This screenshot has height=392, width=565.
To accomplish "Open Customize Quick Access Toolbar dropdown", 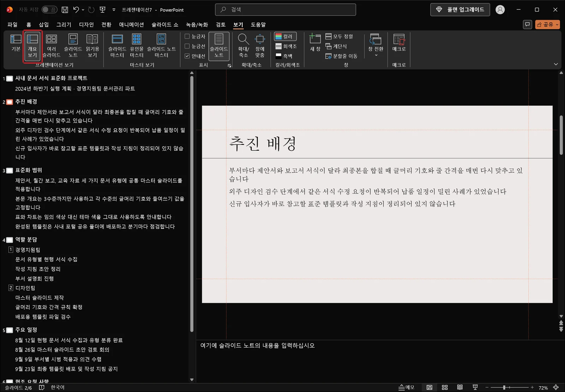I will coord(114,10).
